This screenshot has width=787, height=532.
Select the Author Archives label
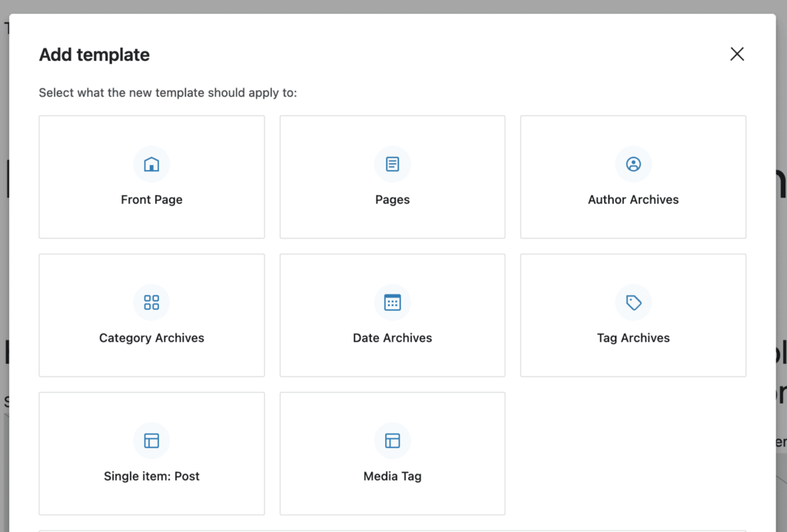coord(633,200)
